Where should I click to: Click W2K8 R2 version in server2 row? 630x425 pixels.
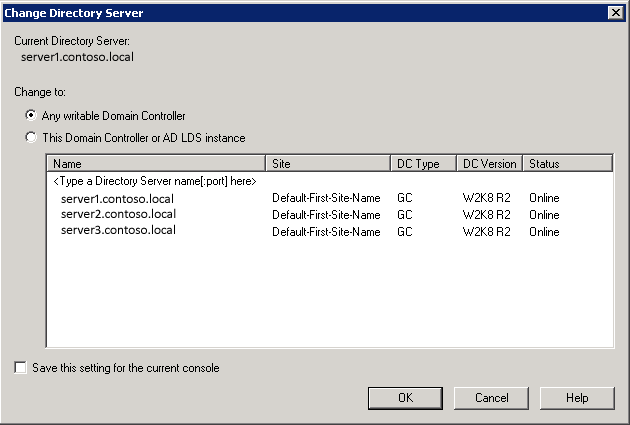click(x=487, y=215)
